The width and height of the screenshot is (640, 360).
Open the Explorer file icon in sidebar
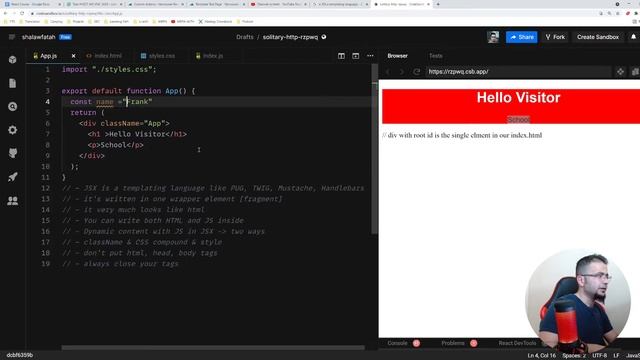click(x=13, y=83)
